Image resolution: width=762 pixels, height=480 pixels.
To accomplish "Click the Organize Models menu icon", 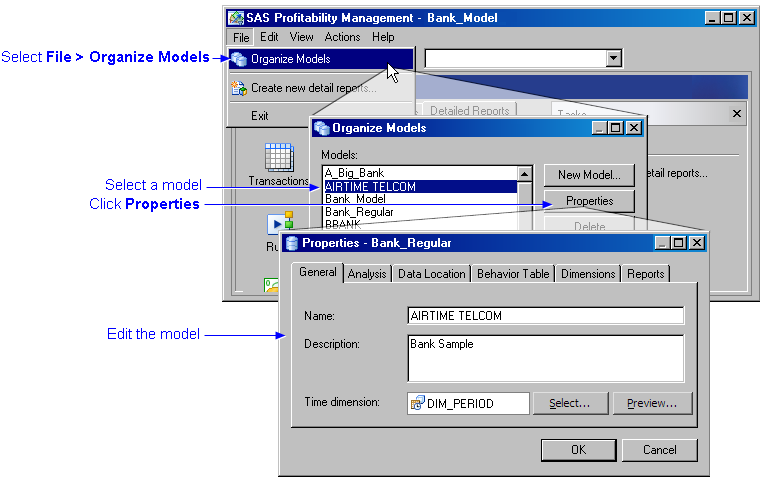I will click(239, 59).
